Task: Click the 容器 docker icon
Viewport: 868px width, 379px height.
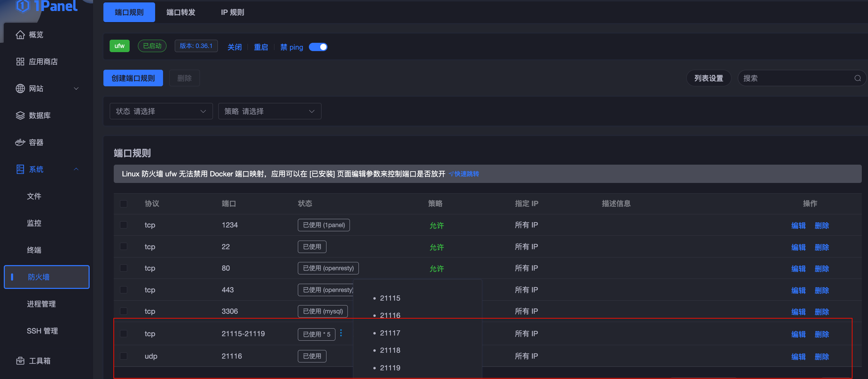Action: pyautogui.click(x=20, y=143)
